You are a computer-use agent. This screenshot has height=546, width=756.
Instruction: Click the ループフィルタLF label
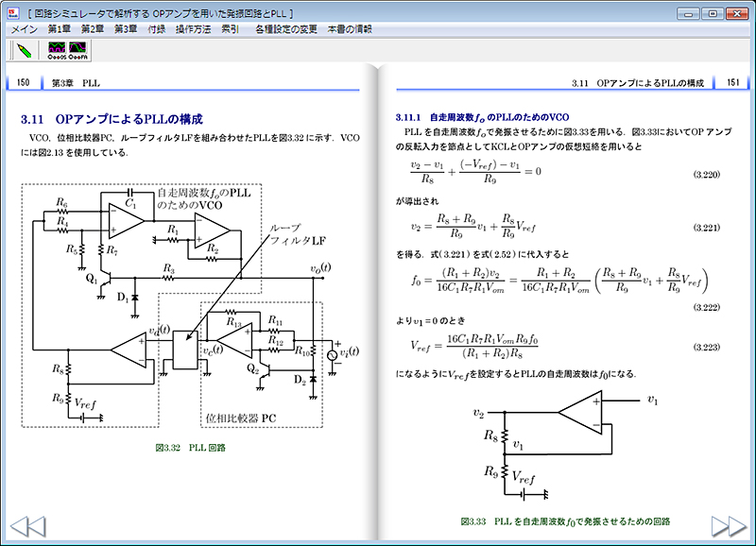coord(297,234)
